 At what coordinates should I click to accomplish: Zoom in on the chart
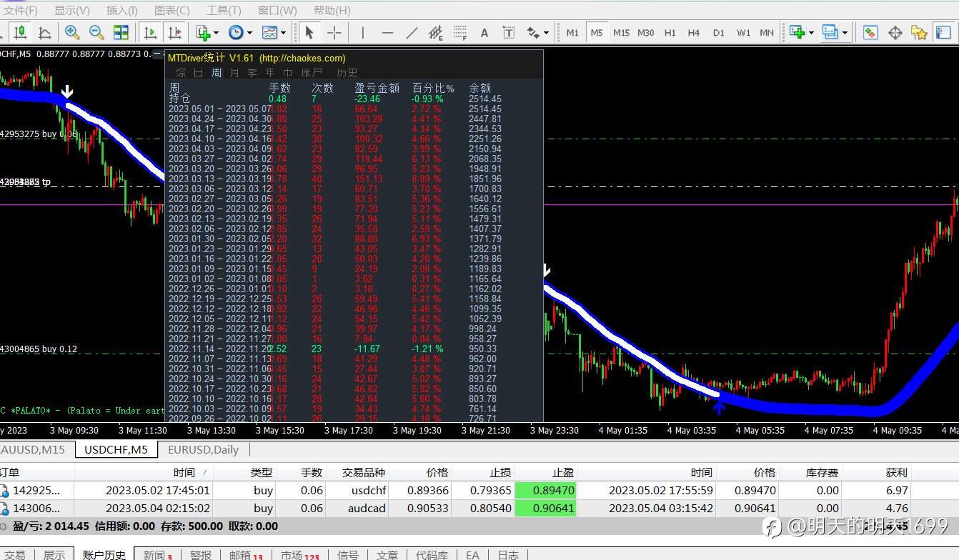72,32
